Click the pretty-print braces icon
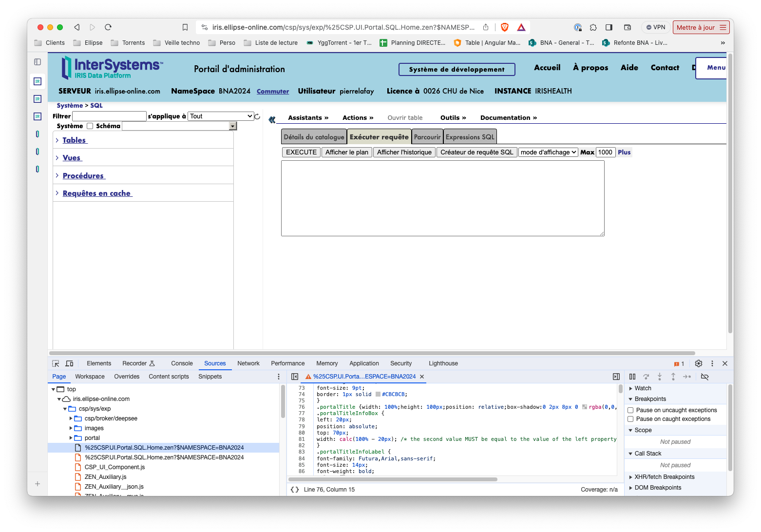 295,490
